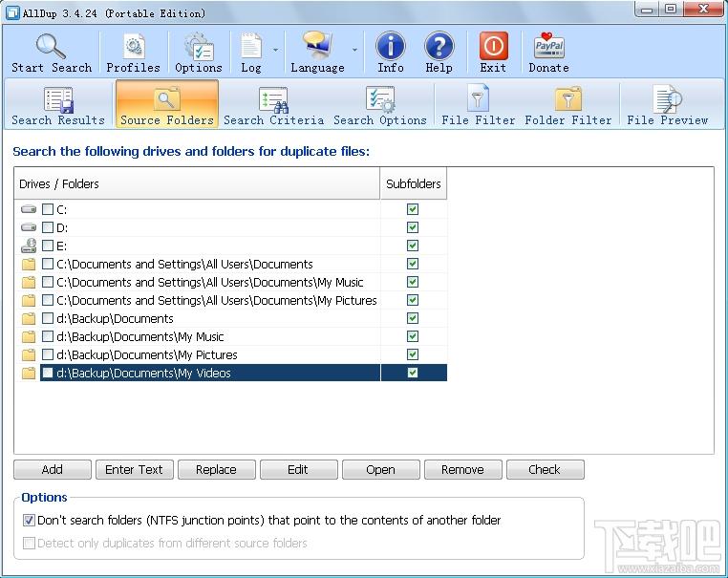
Task: Click the PayPal Donate icon
Action: tap(548, 46)
